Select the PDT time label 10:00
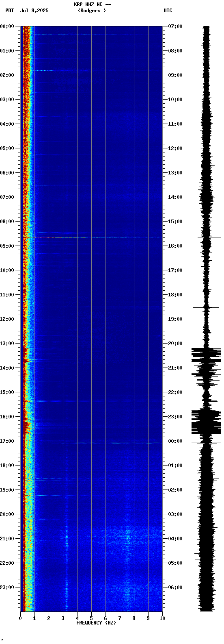The width and height of the screenshot is (224, 644). tap(7, 270)
